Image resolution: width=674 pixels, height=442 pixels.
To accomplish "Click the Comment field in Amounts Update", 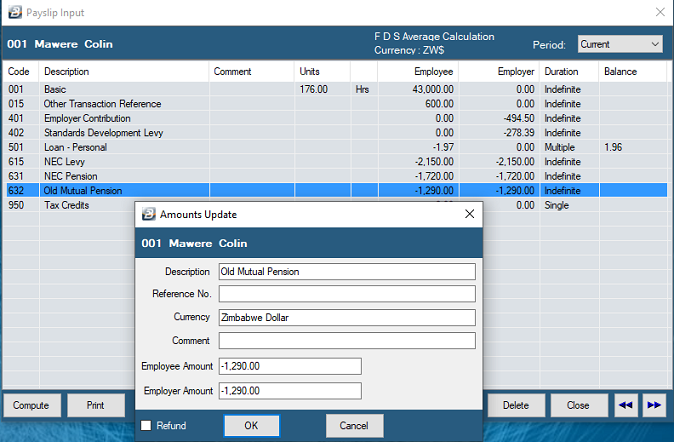I will pyautogui.click(x=347, y=341).
